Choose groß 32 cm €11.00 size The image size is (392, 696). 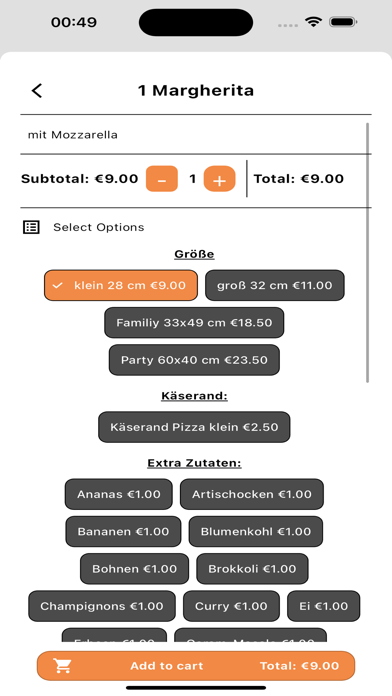(275, 285)
